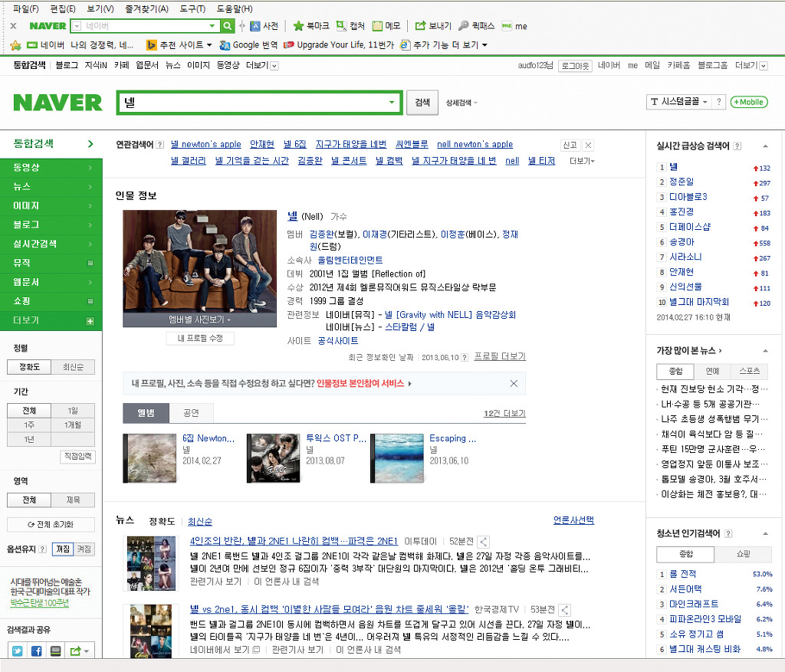Switch to the 공연 tab
The width and height of the screenshot is (785, 672).
(x=191, y=413)
